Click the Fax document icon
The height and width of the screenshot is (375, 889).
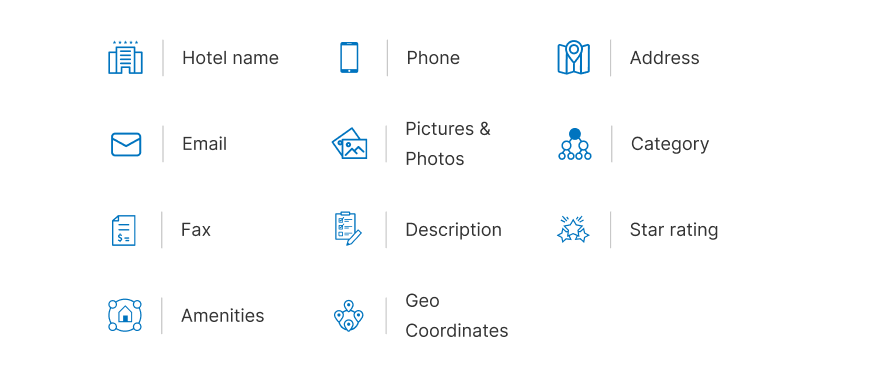124,230
